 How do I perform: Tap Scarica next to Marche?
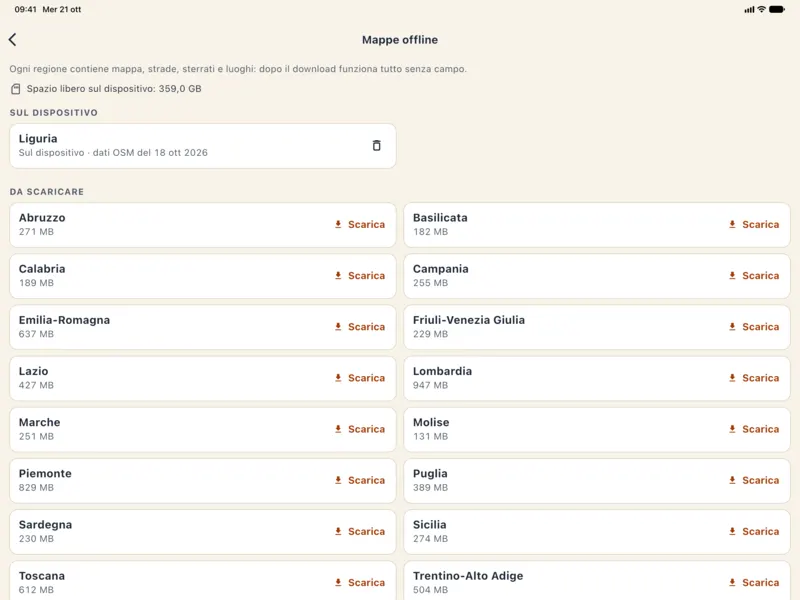pyautogui.click(x=360, y=429)
